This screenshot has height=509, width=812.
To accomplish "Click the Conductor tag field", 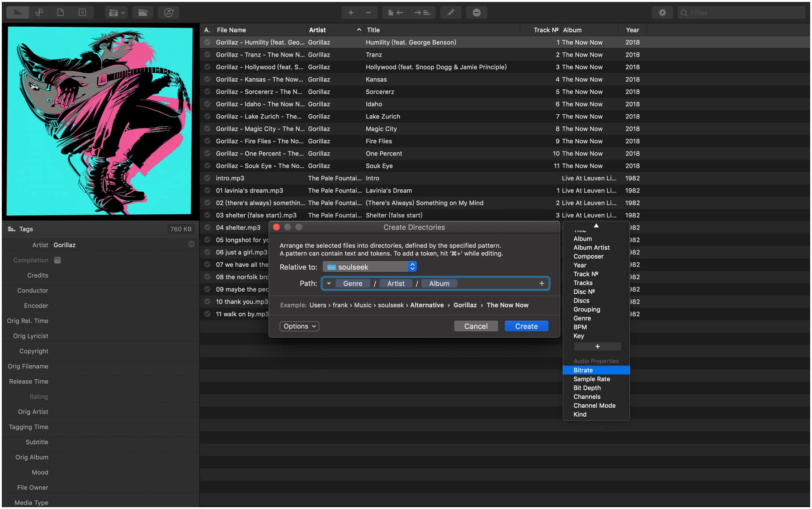I will (124, 291).
